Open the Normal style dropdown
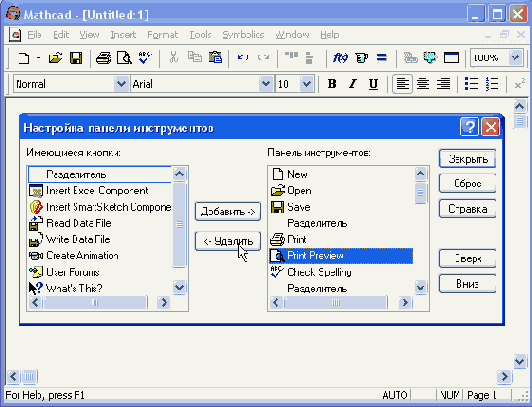 121,84
